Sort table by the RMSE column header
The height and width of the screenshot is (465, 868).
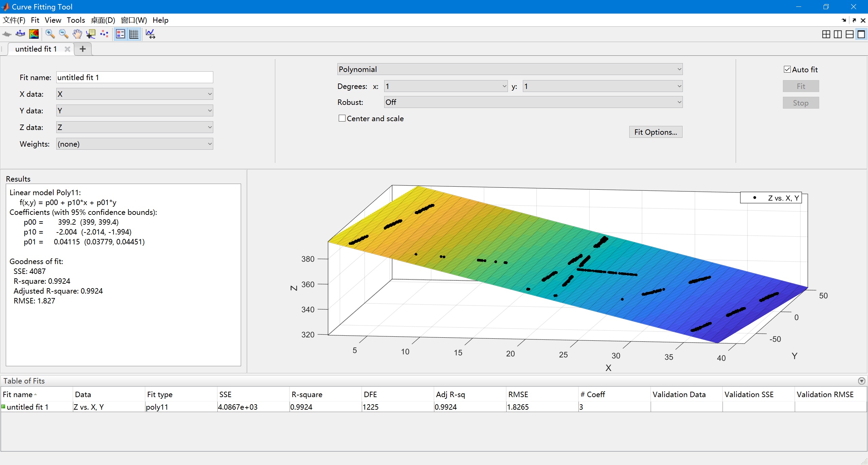[x=518, y=394]
